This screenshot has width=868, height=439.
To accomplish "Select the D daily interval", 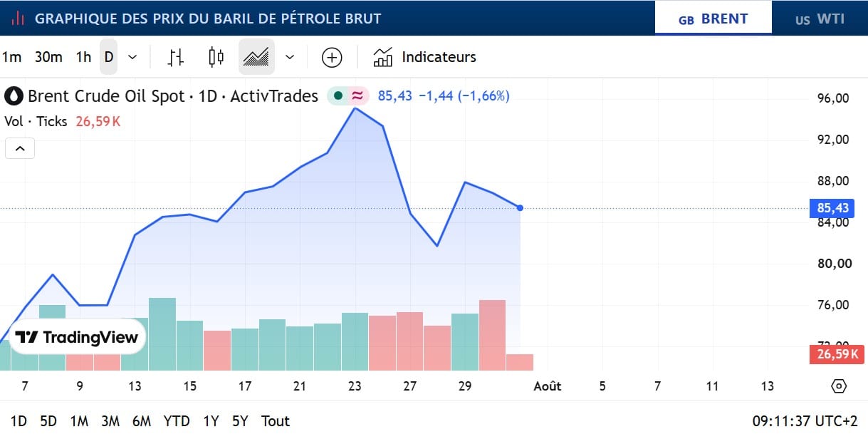I will 109,57.
